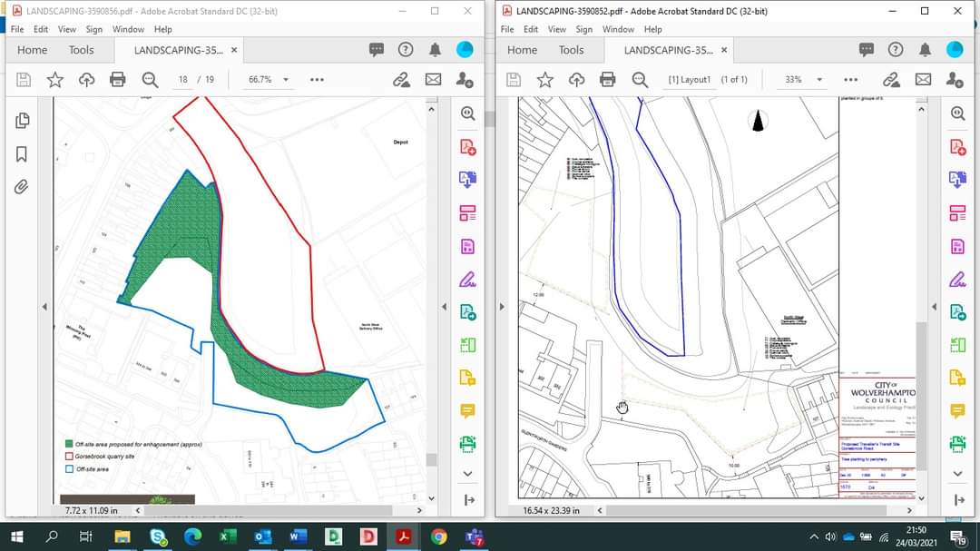Open the Create PDF tool

coord(467,145)
